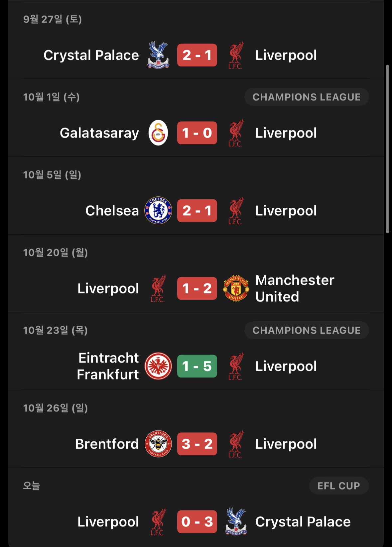Viewport: 392px width, 547px height.
Task: Click Liverpool crest in the Galatasaray match
Action: [236, 133]
